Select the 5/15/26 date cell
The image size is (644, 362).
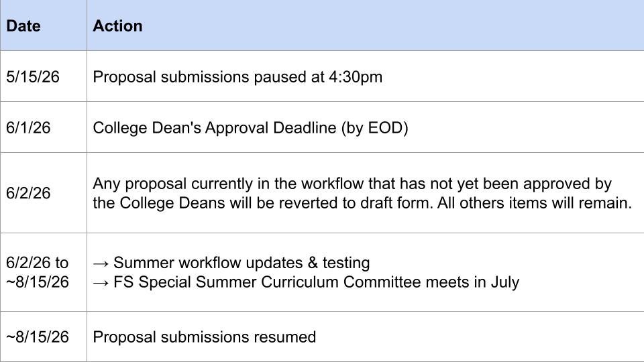[33, 77]
